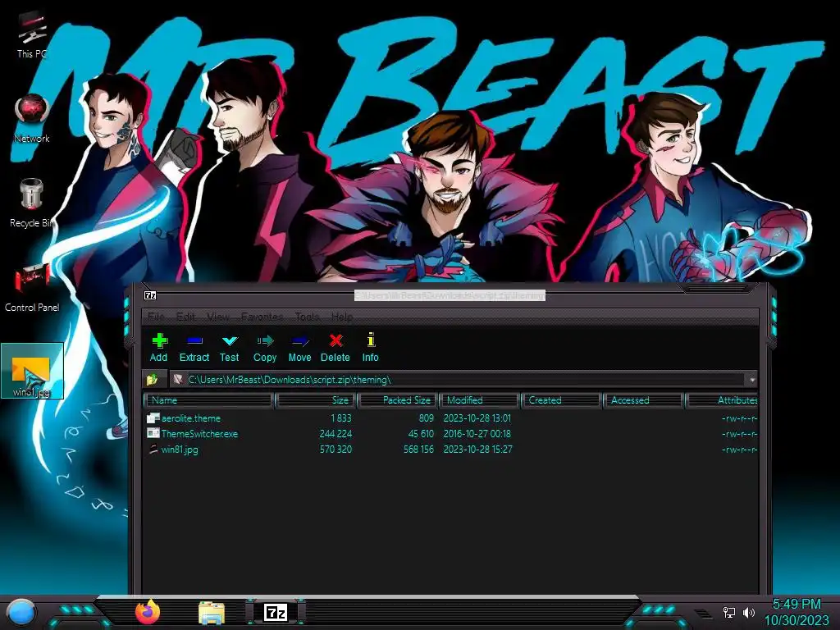Open the File menu
Screen dimensions: 840x630
tap(156, 317)
